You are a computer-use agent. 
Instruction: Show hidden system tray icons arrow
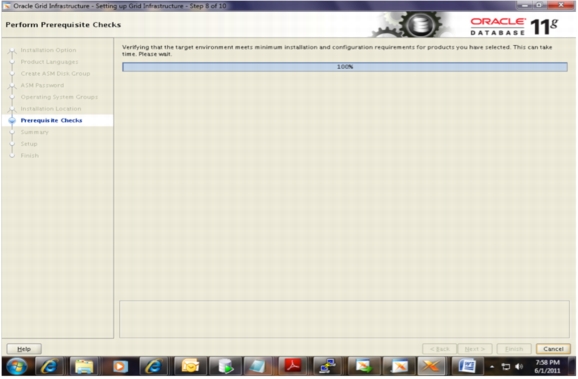point(492,367)
